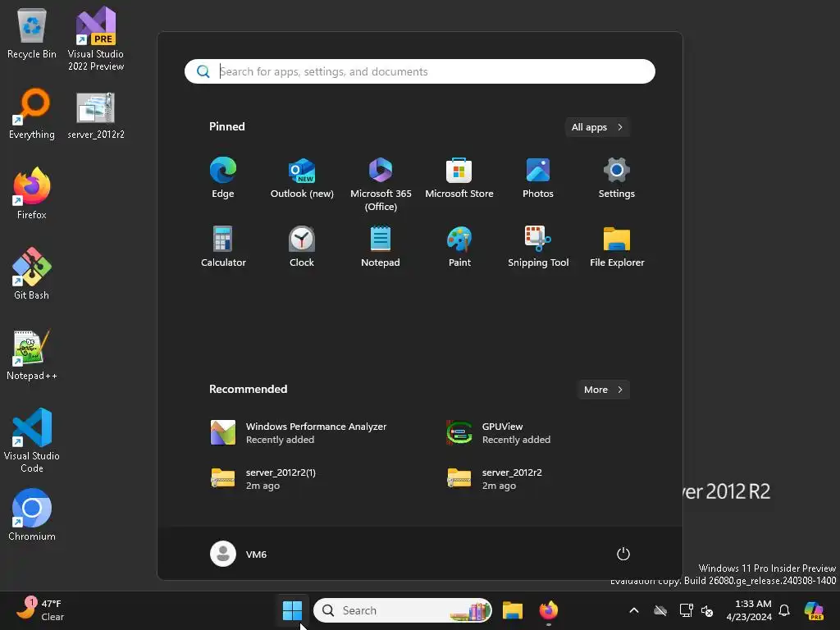Open Snipping Tool pinned app
840x630 pixels.
pyautogui.click(x=538, y=246)
